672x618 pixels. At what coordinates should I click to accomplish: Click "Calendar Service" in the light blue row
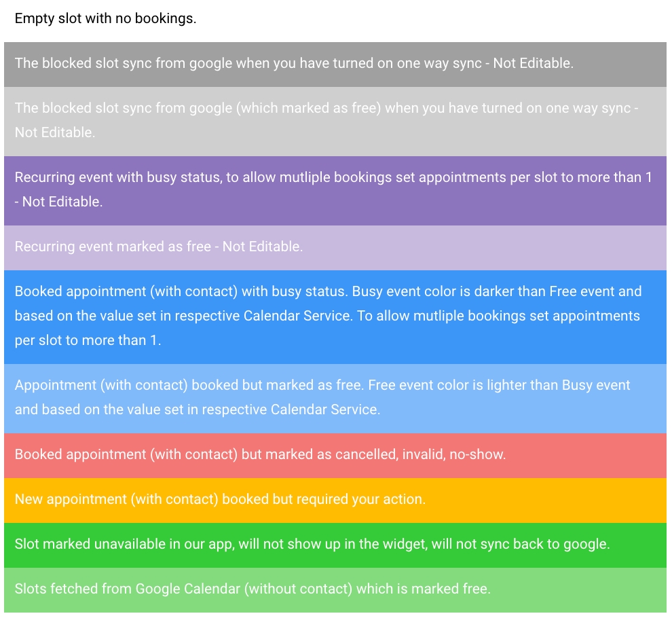pos(325,410)
